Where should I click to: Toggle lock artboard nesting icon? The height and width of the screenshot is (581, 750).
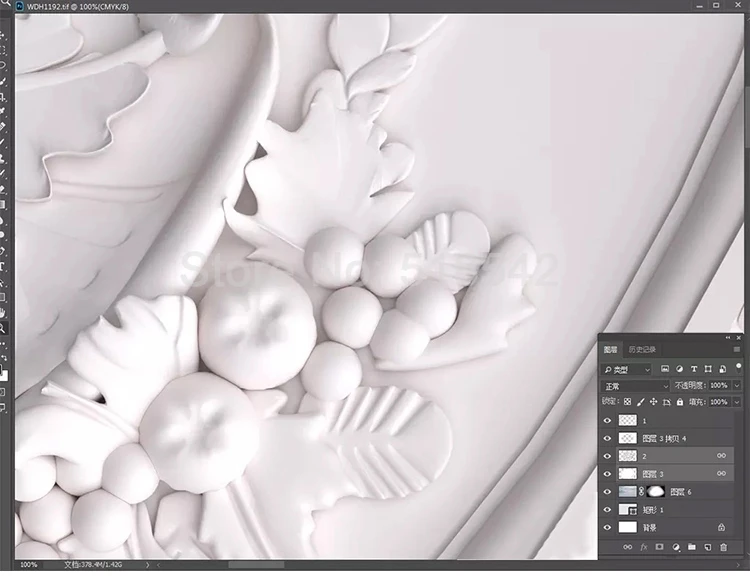pos(666,402)
